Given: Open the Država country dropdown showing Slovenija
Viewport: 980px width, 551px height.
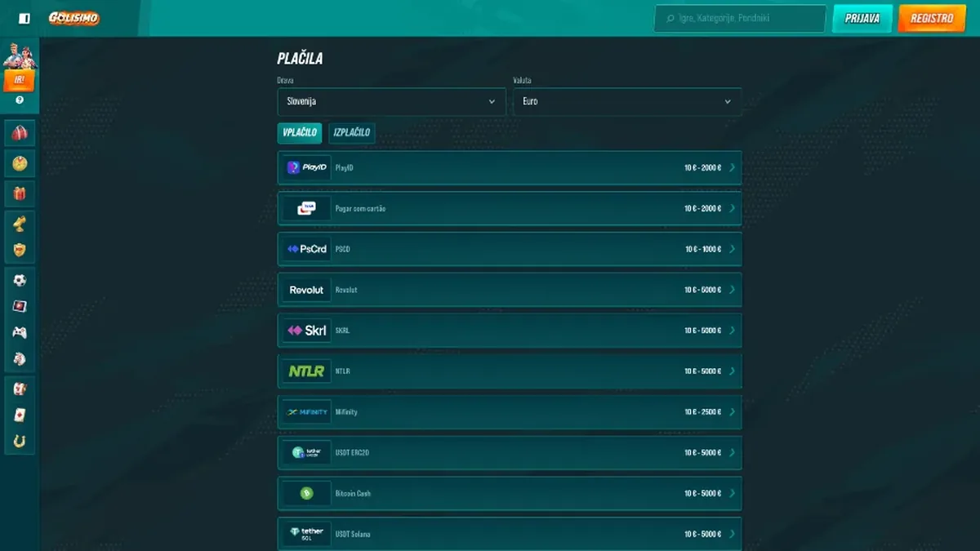Looking at the screenshot, I should pyautogui.click(x=391, y=102).
